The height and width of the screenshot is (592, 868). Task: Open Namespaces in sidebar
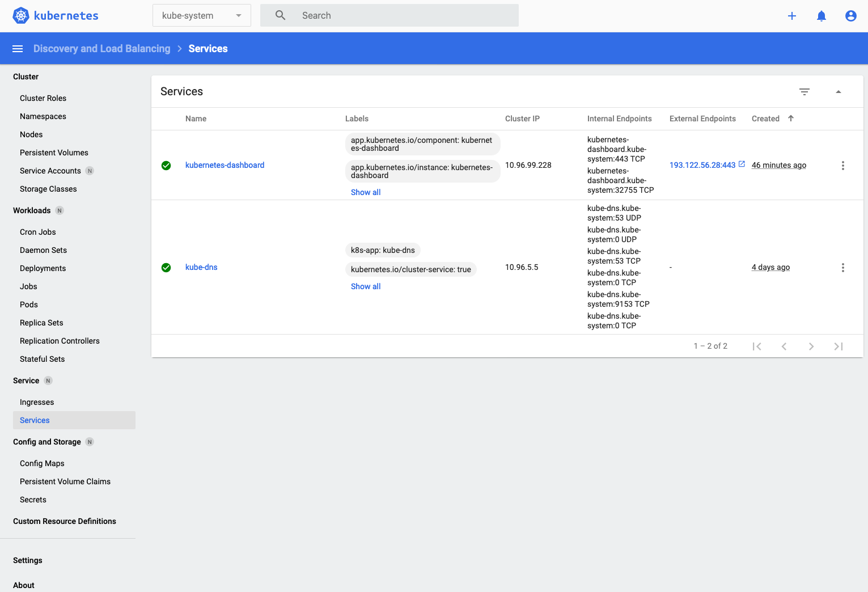tap(43, 116)
